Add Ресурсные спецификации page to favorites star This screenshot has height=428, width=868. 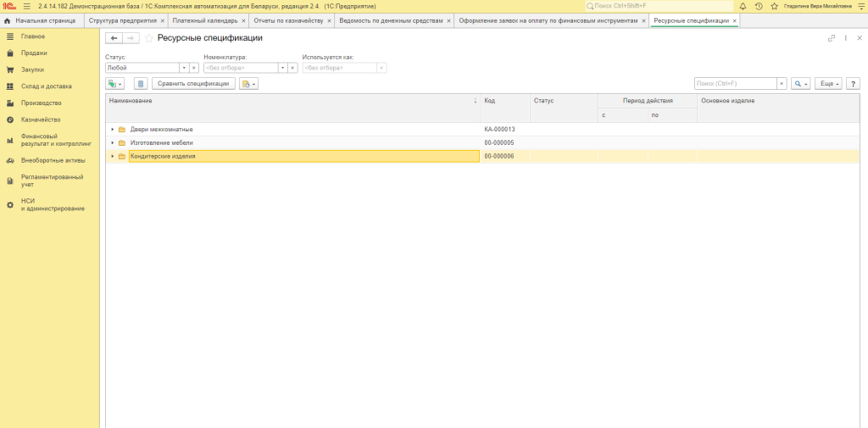point(149,38)
